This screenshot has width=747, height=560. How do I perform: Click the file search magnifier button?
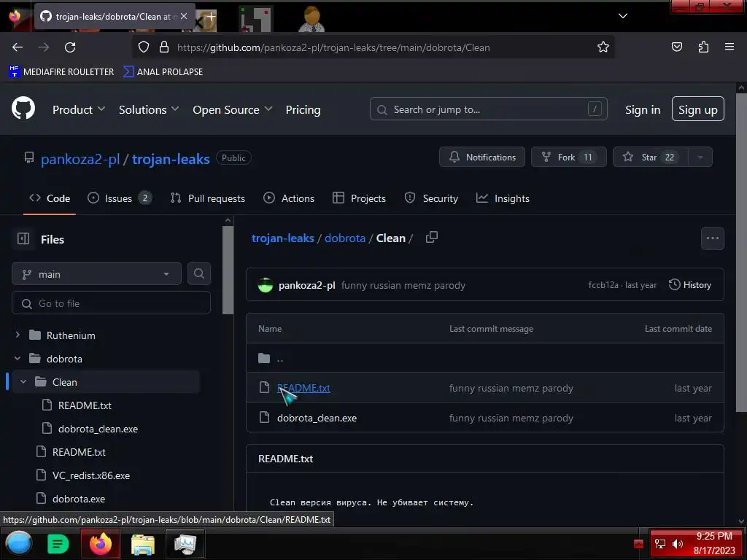pyautogui.click(x=199, y=274)
